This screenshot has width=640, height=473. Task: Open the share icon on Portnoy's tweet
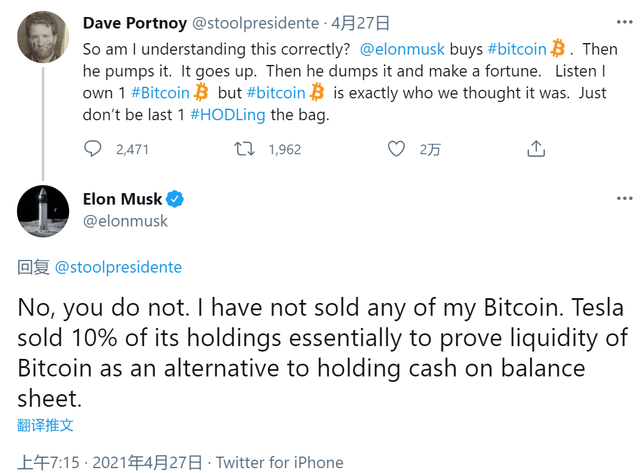click(x=536, y=149)
